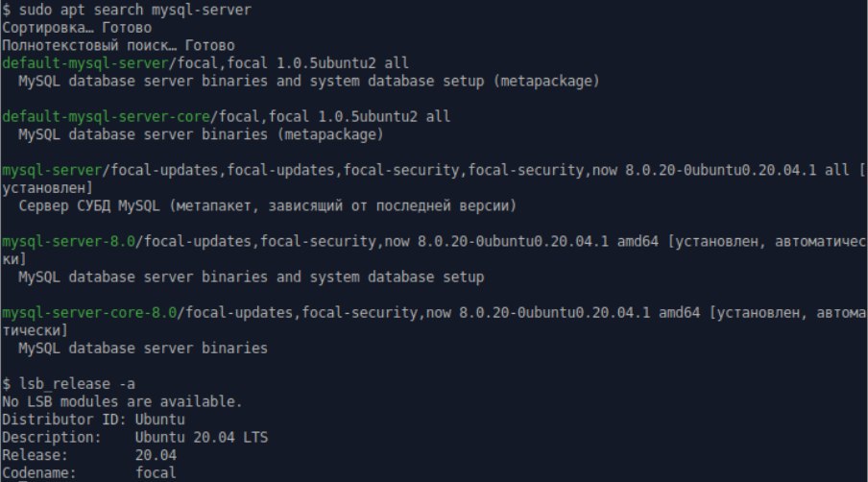Select the green 'default-mysql-server' name in first result
Screen dimensions: 868x482
pyautogui.click(x=84, y=63)
